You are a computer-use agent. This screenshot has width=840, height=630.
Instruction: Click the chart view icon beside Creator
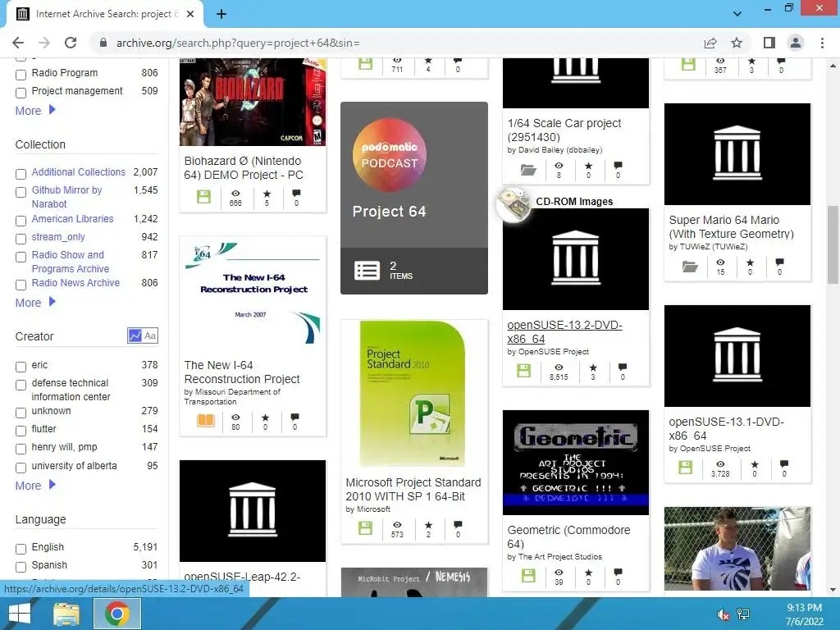click(x=135, y=336)
